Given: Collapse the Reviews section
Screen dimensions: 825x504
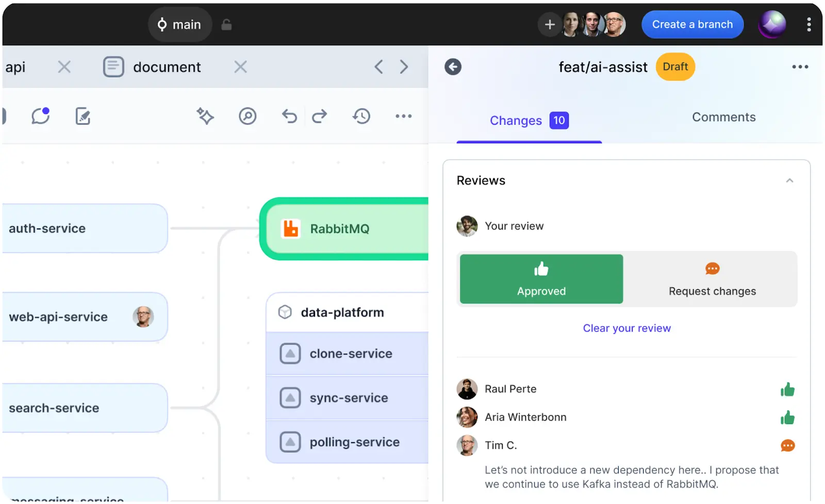Looking at the screenshot, I should pyautogui.click(x=789, y=180).
